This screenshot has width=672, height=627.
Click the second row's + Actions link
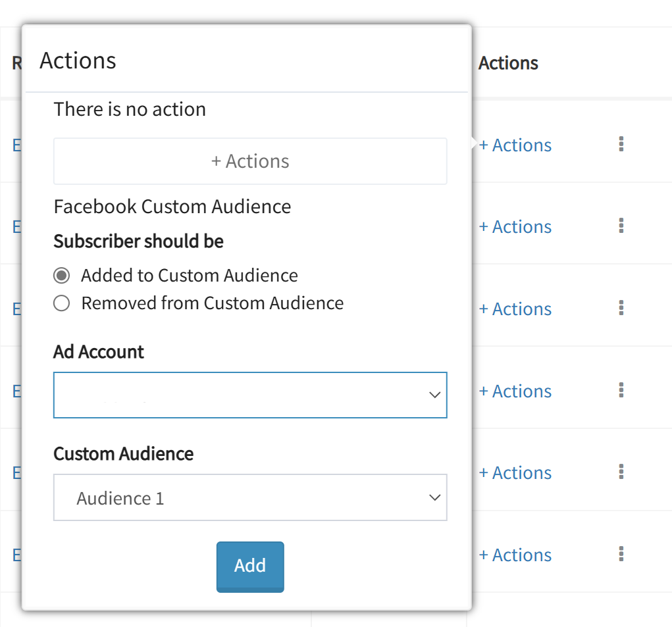point(515,226)
